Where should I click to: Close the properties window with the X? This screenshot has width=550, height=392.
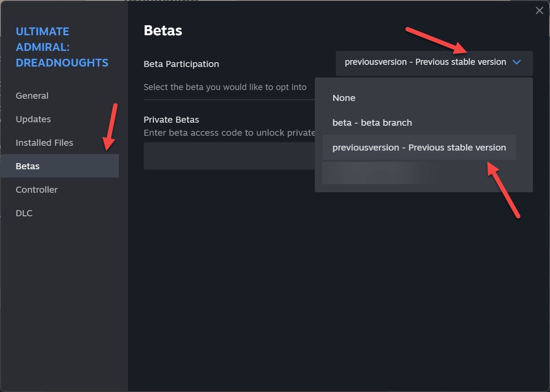pos(539,11)
